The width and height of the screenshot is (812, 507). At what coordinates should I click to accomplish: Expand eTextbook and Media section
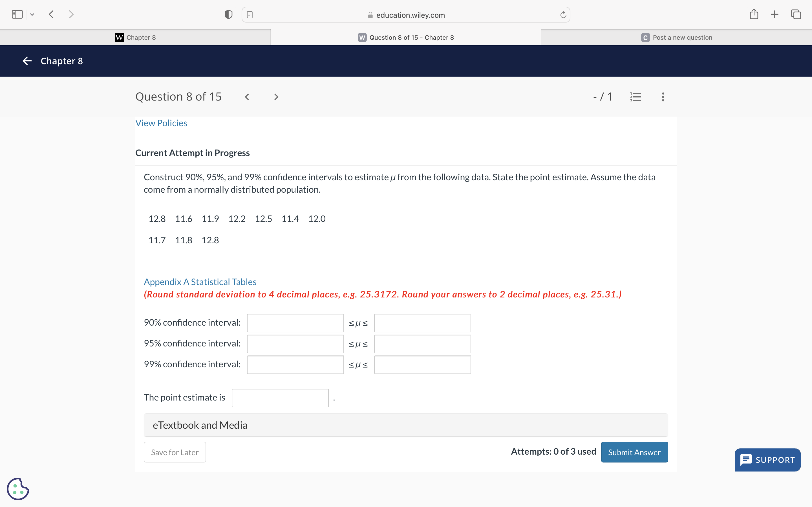click(x=406, y=425)
